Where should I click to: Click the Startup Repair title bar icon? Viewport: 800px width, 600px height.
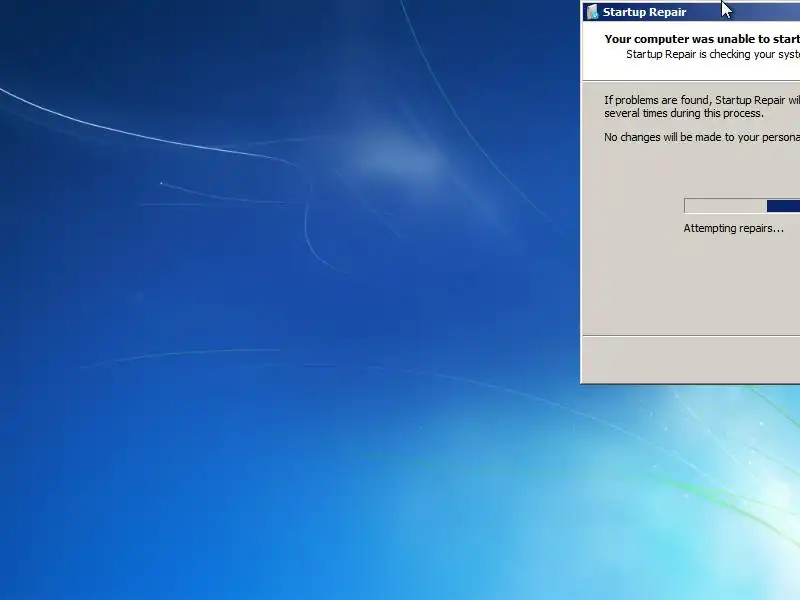point(592,12)
